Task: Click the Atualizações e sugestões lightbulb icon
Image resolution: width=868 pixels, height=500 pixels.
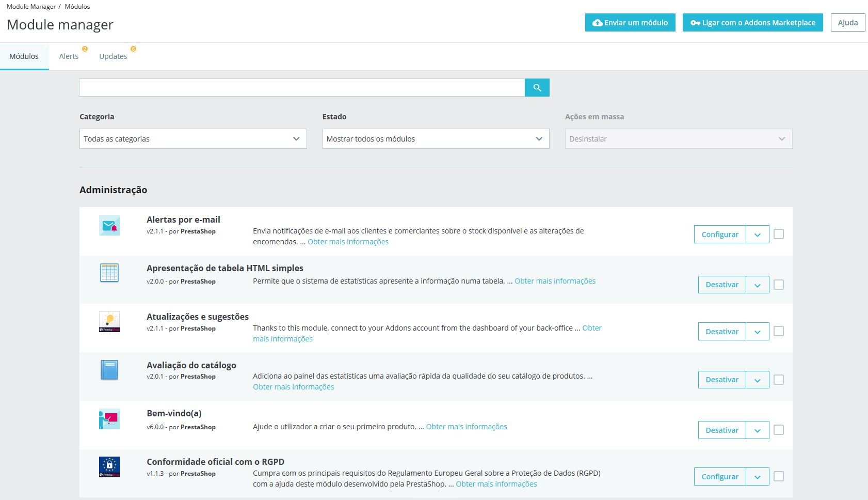Action: 109,321
